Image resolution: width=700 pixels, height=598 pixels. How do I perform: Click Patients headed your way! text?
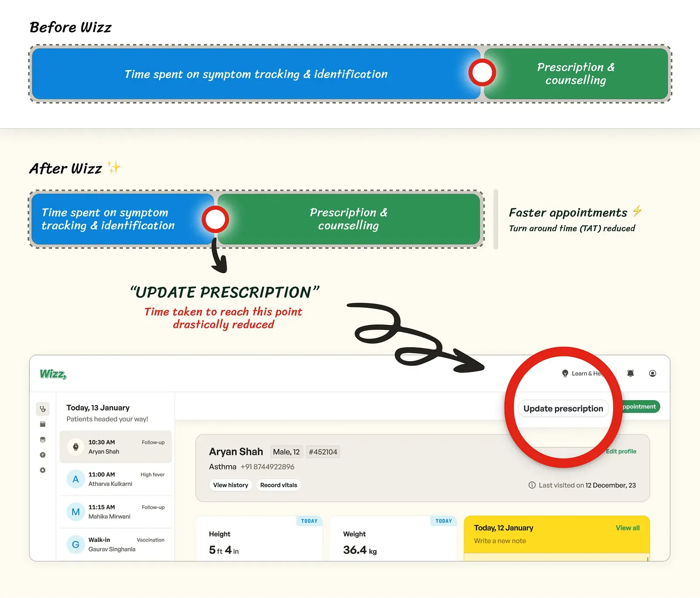click(107, 419)
